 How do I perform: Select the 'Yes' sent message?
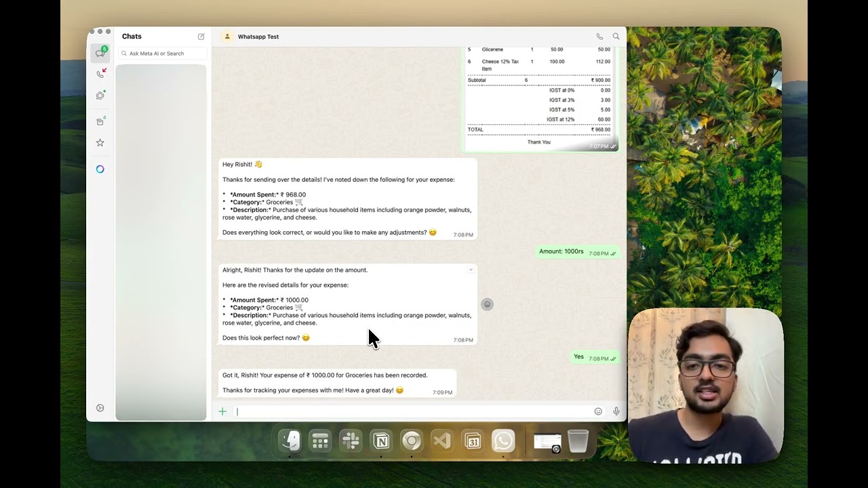595,357
